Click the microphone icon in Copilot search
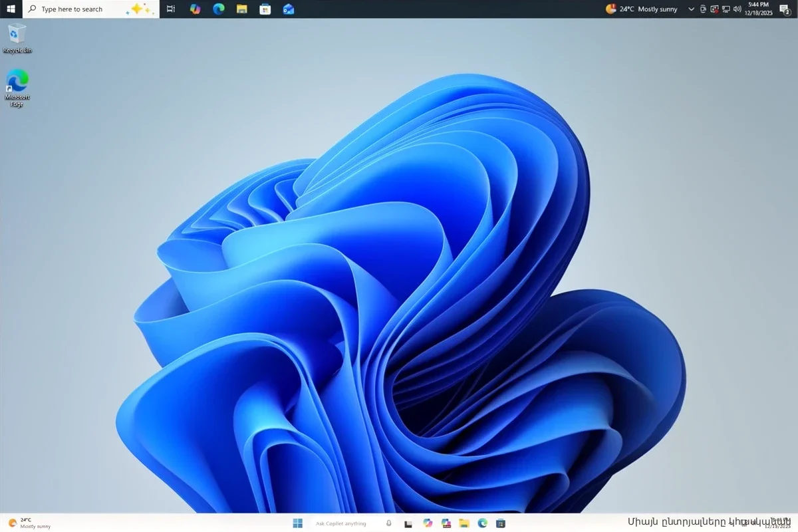798x532 pixels. point(389,523)
